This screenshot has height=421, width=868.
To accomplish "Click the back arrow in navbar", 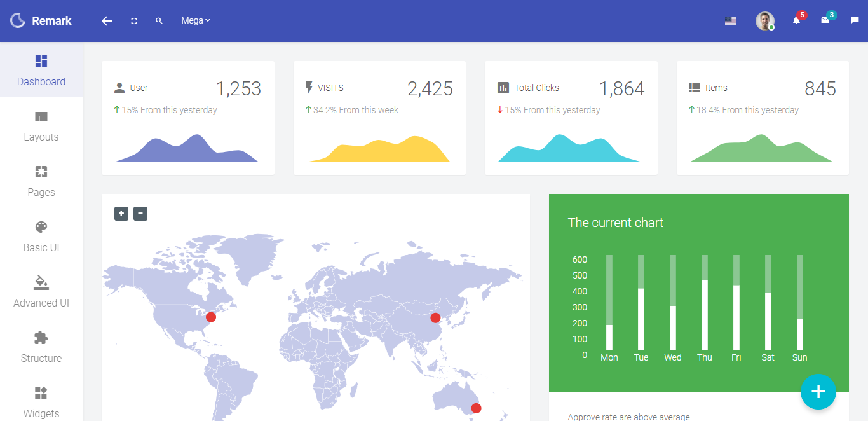I will pyautogui.click(x=107, y=21).
